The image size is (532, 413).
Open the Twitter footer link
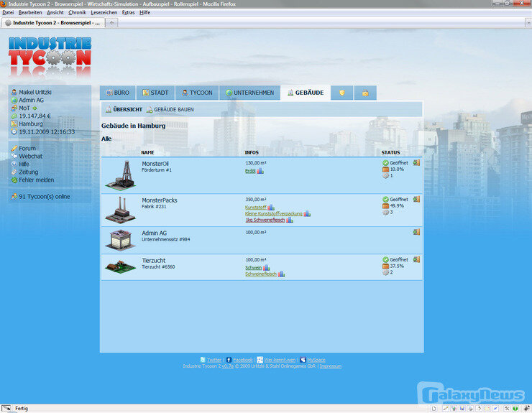[x=214, y=360]
